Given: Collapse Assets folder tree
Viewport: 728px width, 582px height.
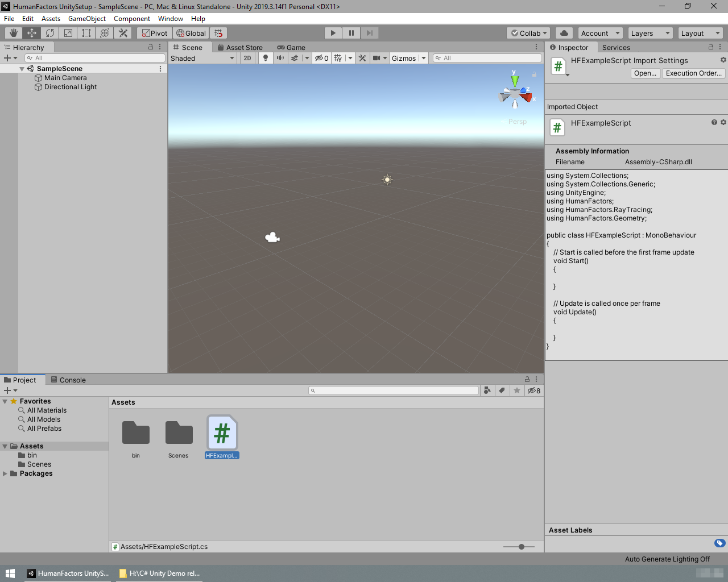Looking at the screenshot, I should [x=5, y=446].
